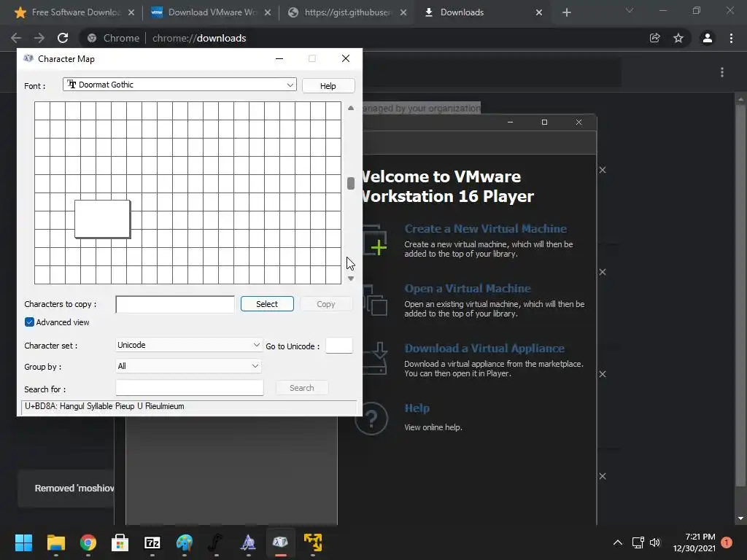Open the Font dropdown showing Doormat Gothic

(179, 85)
